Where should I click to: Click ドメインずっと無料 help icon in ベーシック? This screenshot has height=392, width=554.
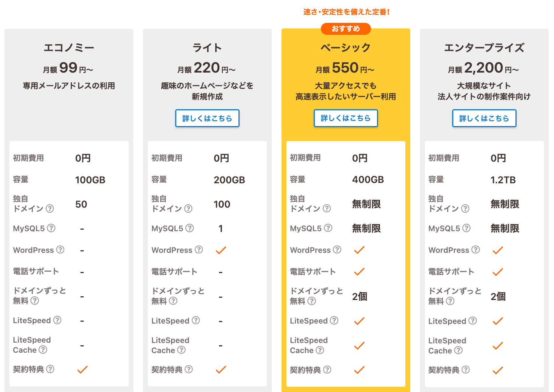(312, 301)
